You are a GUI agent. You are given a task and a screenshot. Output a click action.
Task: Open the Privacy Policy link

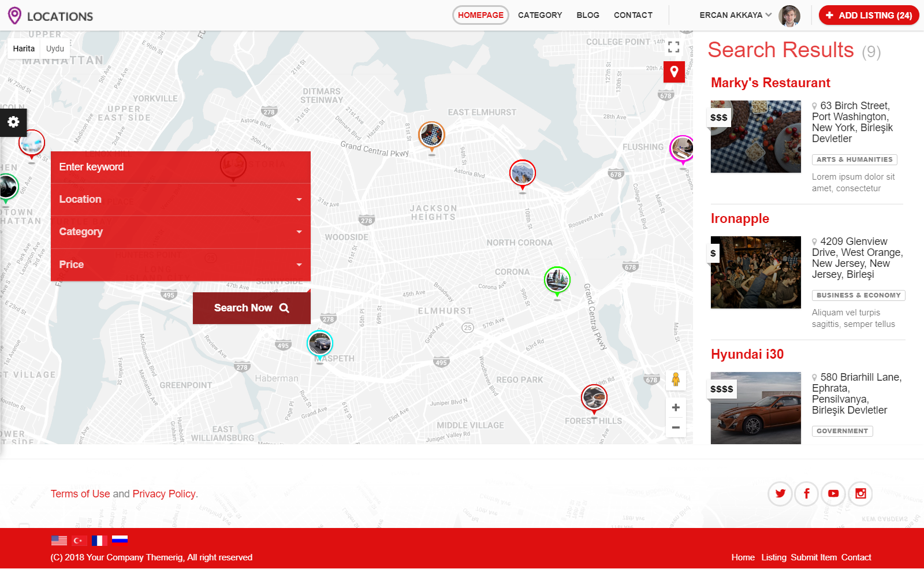coord(164,494)
